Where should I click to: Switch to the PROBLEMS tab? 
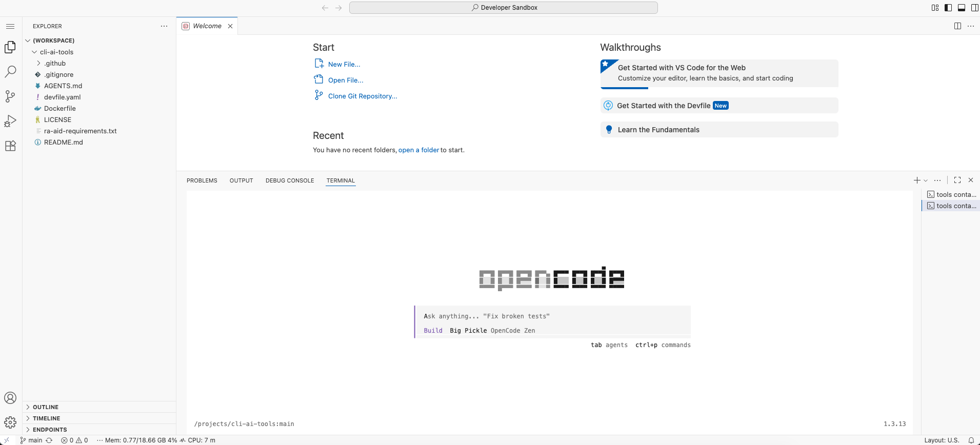pos(202,180)
